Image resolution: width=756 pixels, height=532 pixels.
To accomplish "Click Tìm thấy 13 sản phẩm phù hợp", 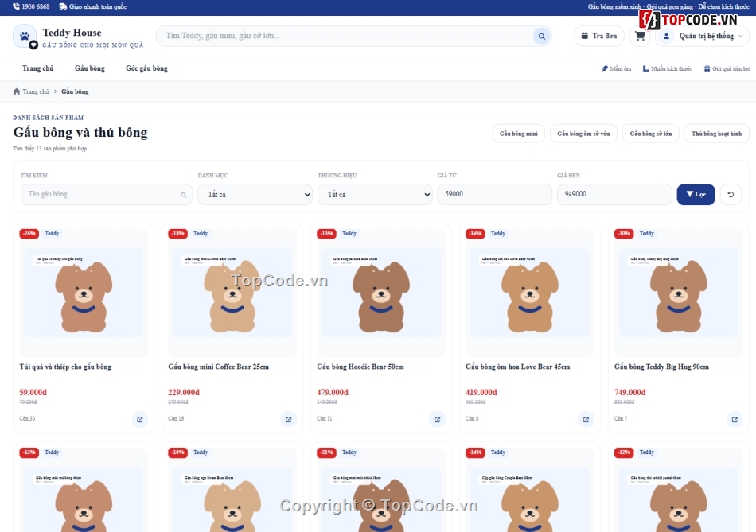I will 49,149.
